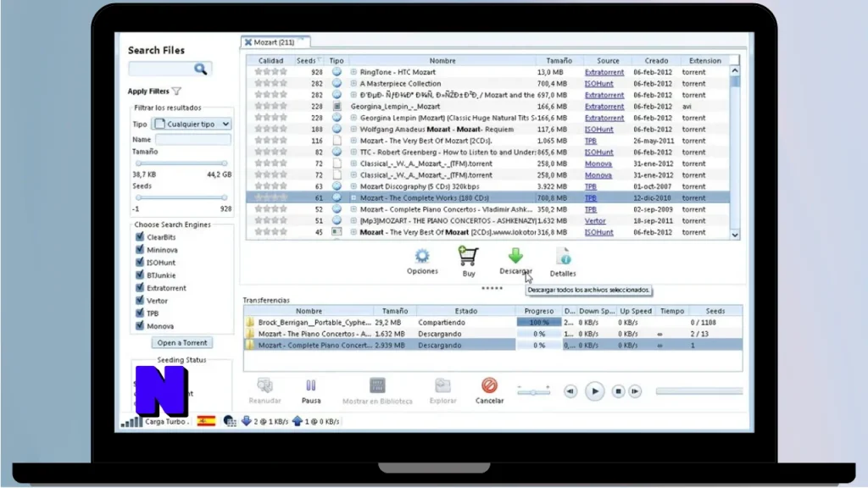
Task: Click the Explorar folder icon
Action: (442, 385)
